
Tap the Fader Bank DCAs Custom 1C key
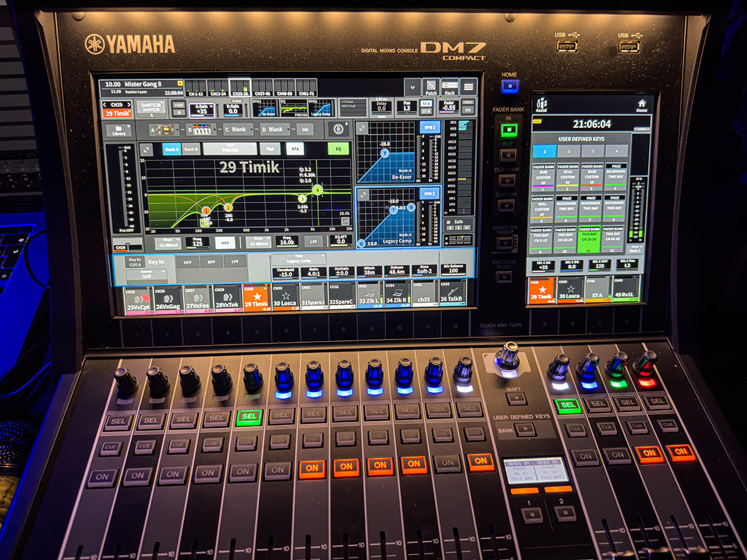567,176
